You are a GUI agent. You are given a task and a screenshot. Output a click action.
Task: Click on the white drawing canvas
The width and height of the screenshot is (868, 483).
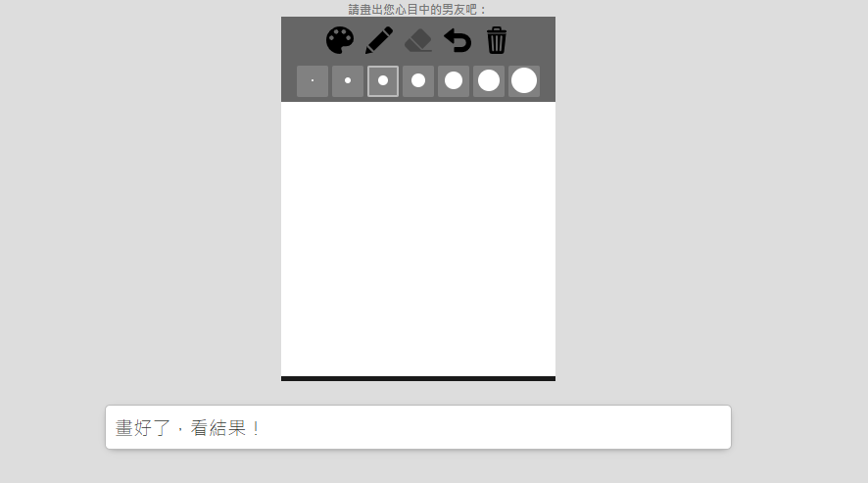[418, 239]
